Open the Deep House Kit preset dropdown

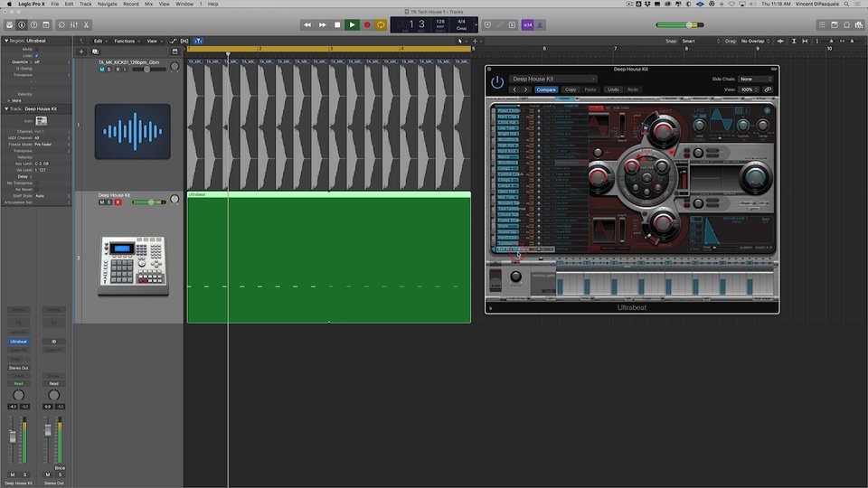pos(553,79)
